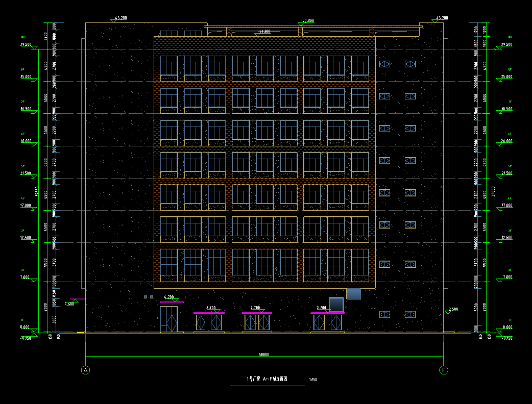
Task: Click the 2.500 elevation marker near right wall
Action: [452, 310]
